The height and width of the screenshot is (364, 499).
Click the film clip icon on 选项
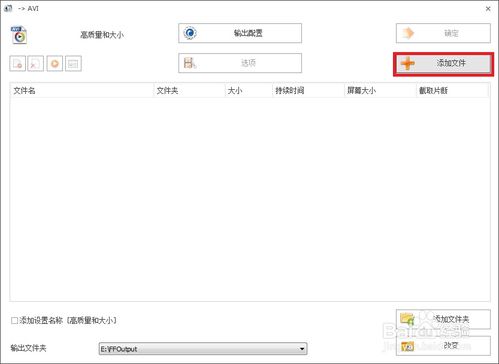pos(190,63)
